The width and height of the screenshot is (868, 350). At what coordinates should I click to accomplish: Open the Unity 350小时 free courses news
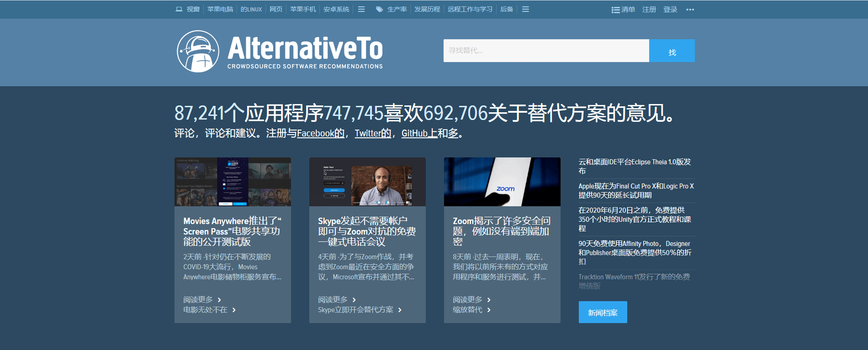pos(635,219)
